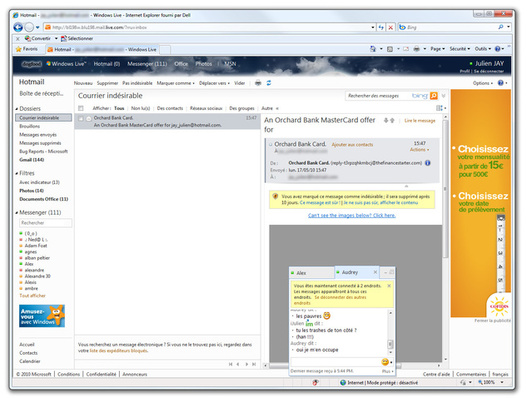Open the Outils dropdown menu
Screen dimensions: 527x398
[483, 49]
